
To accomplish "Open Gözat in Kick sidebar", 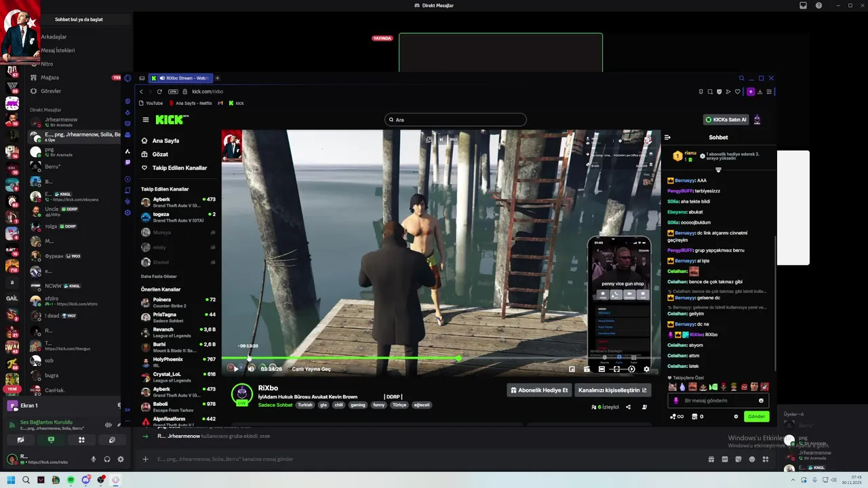I will (x=161, y=155).
